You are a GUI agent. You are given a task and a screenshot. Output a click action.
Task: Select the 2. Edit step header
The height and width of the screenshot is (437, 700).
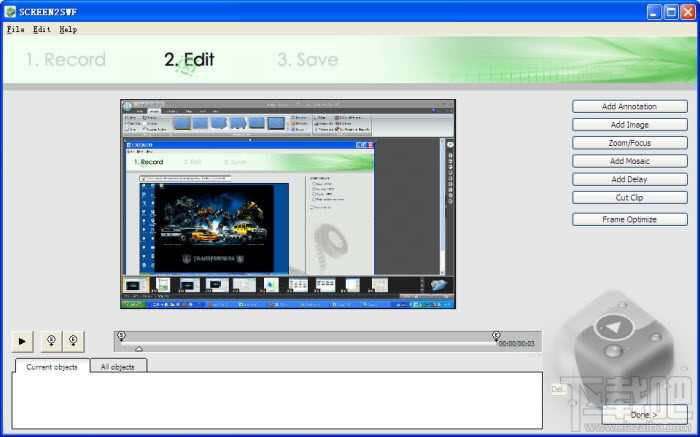tap(189, 59)
